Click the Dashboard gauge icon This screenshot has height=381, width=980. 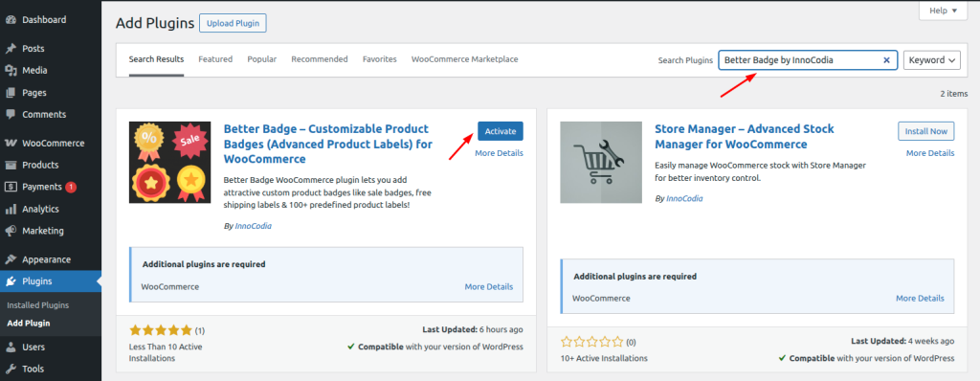point(11,20)
